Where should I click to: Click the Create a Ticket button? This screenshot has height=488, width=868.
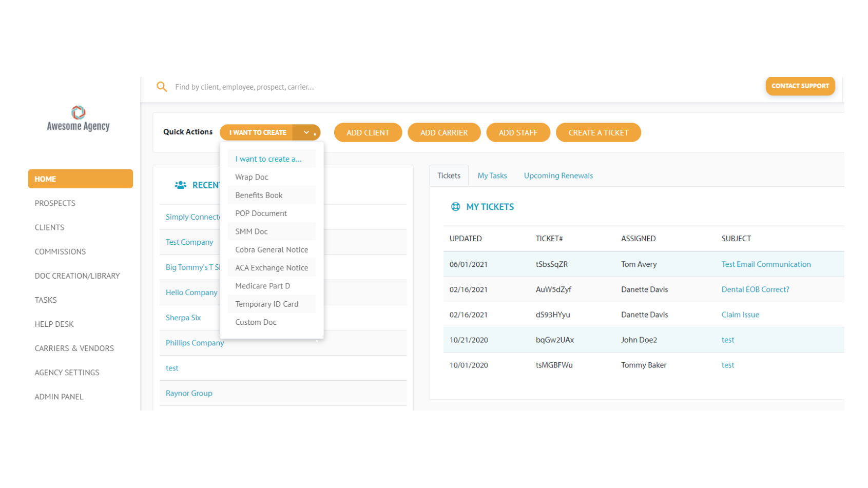598,132
